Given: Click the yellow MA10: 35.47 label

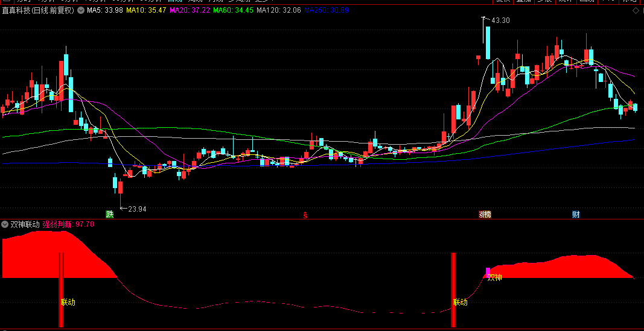Looking at the screenshot, I should point(146,10).
